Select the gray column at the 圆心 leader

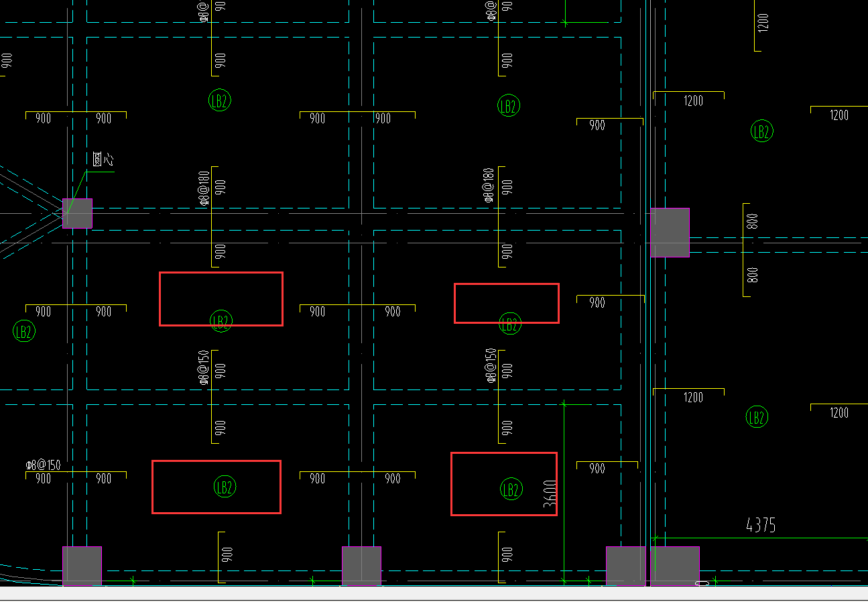pos(77,213)
